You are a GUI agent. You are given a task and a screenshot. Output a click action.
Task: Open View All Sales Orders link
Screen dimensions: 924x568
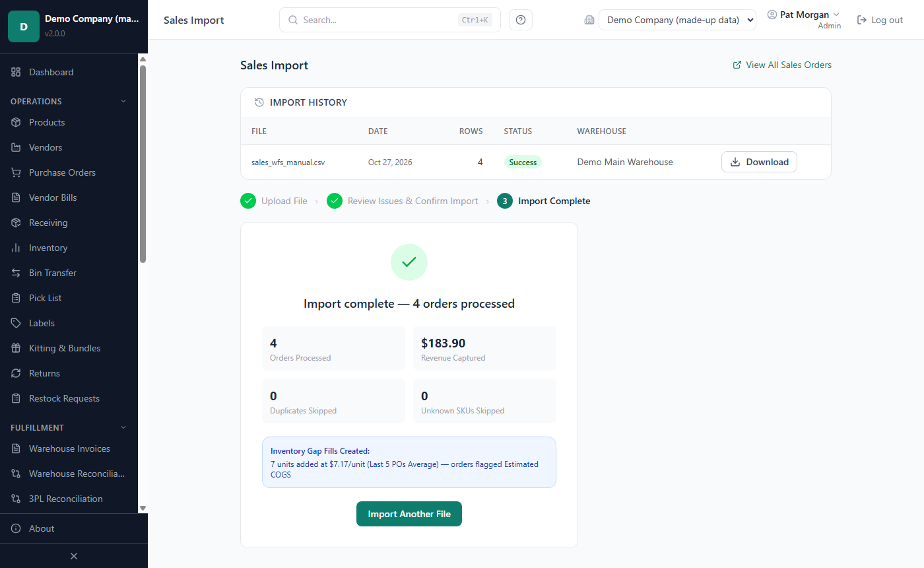[782, 65]
